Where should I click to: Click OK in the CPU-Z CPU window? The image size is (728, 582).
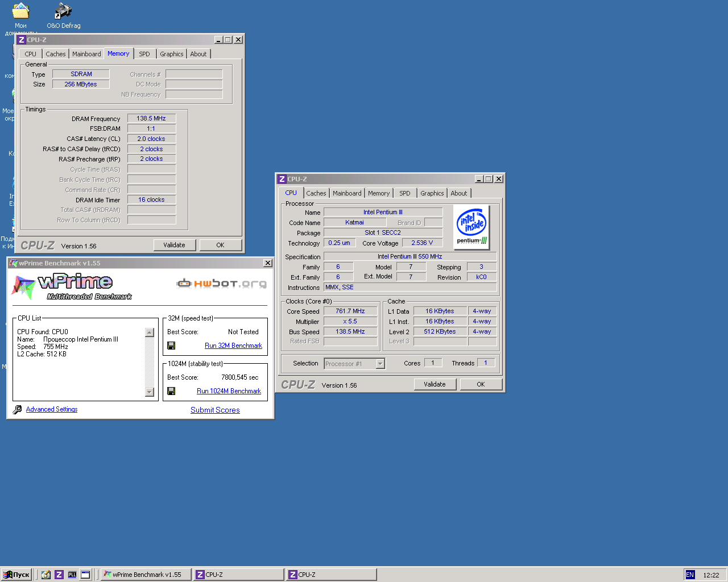[481, 384]
